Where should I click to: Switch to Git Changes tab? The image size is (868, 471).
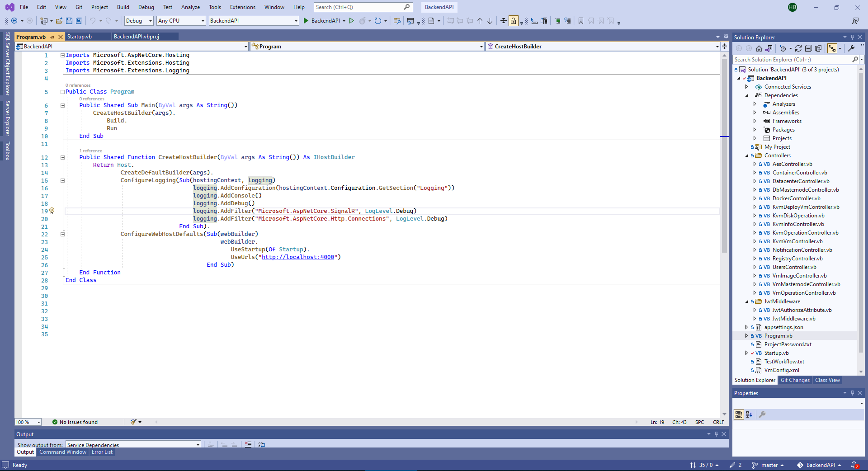coord(795,380)
